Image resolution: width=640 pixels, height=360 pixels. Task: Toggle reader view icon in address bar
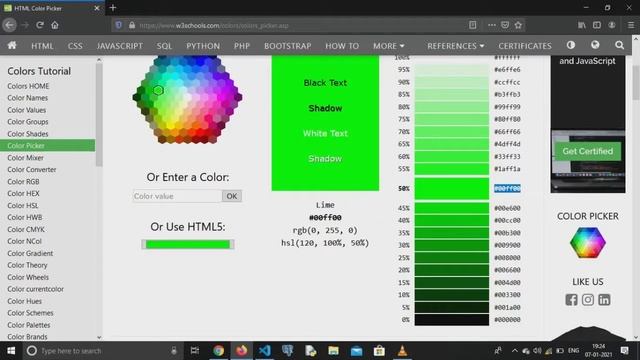click(x=472, y=25)
